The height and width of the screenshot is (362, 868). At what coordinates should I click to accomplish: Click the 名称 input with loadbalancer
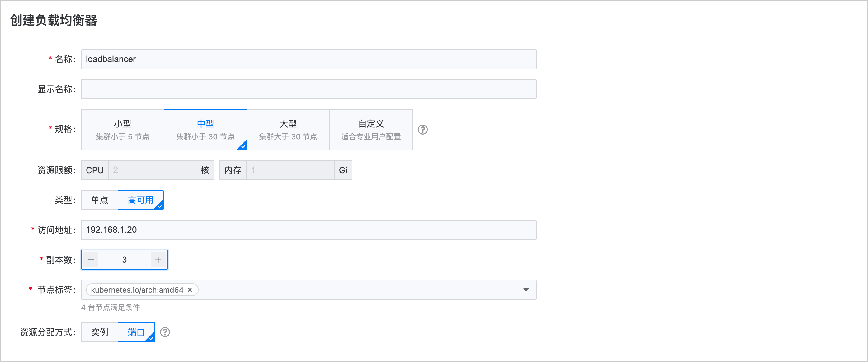(x=308, y=59)
